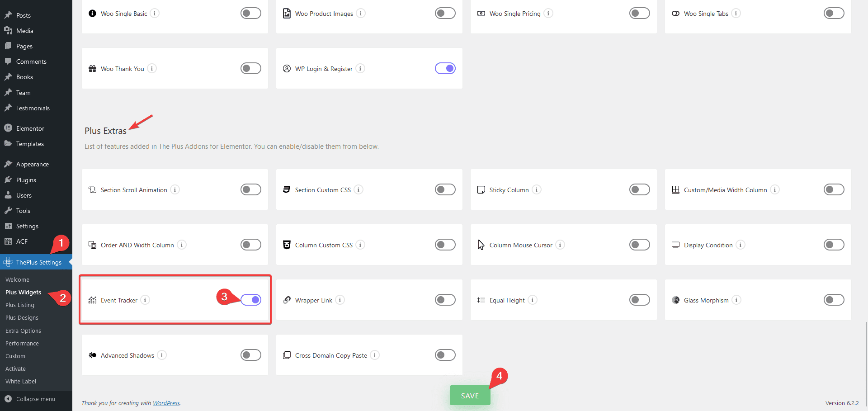The image size is (868, 411).
Task: Click info icon next to Advanced Shadows
Action: pyautogui.click(x=162, y=355)
